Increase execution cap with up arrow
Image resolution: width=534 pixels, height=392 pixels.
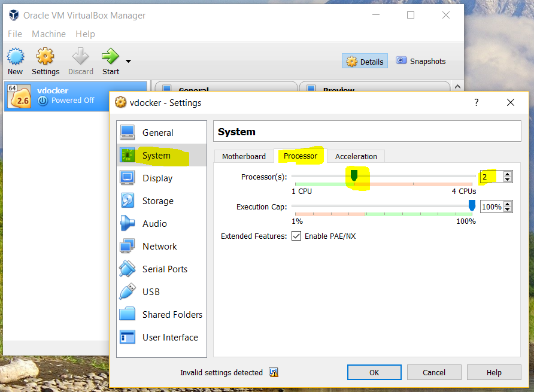(508, 204)
